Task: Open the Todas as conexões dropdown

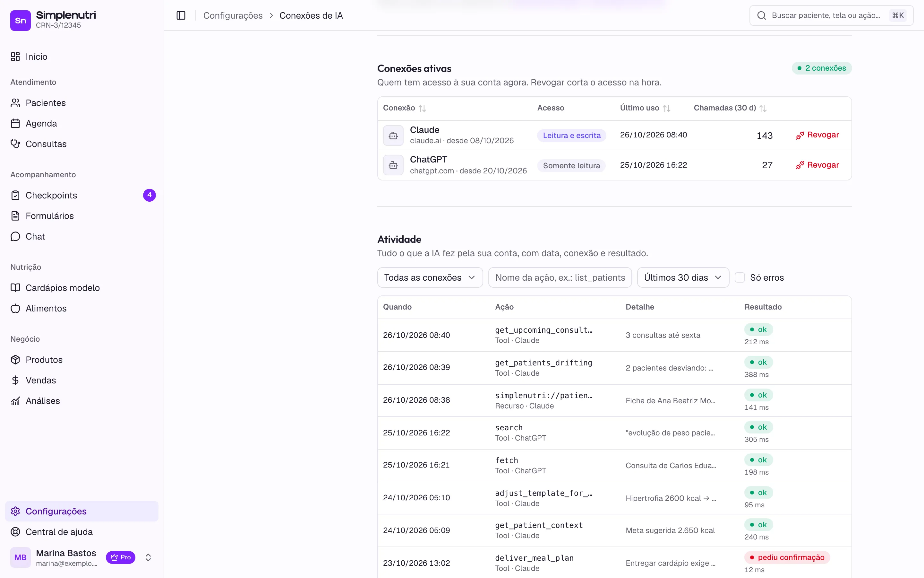Action: [430, 277]
